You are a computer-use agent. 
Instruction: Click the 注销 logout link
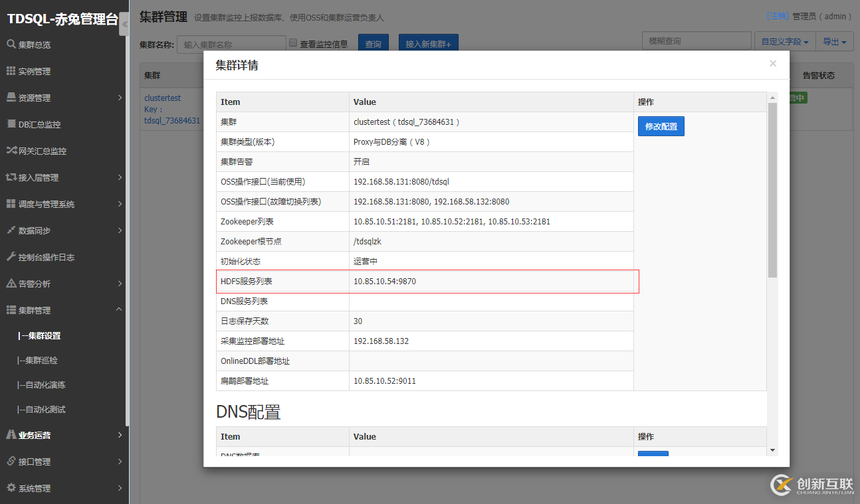point(776,16)
